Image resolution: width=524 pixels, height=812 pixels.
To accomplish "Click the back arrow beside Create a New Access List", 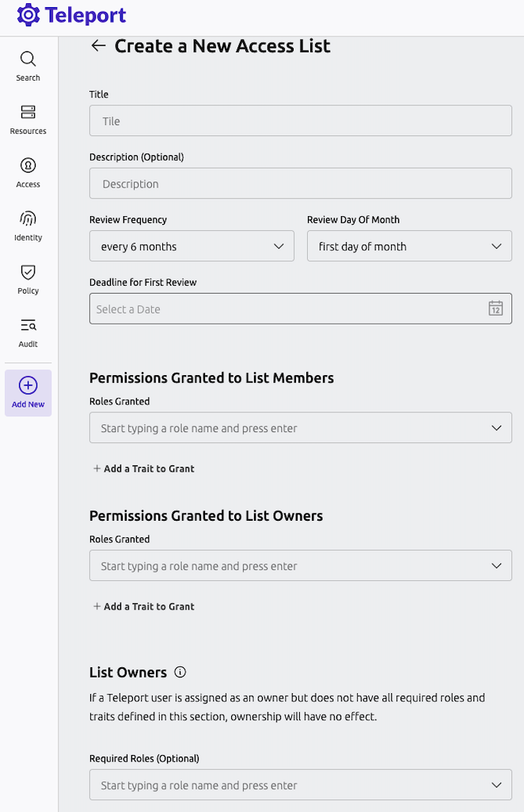I will (x=97, y=46).
